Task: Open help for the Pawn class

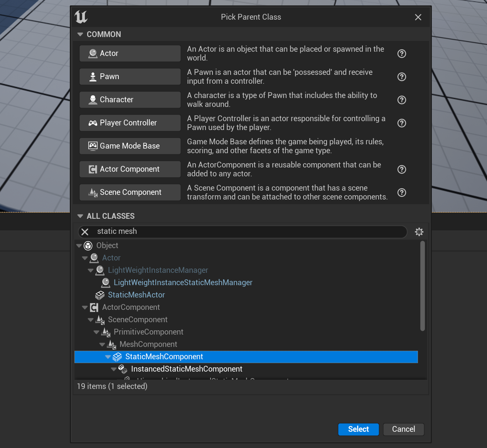Action: [402, 77]
